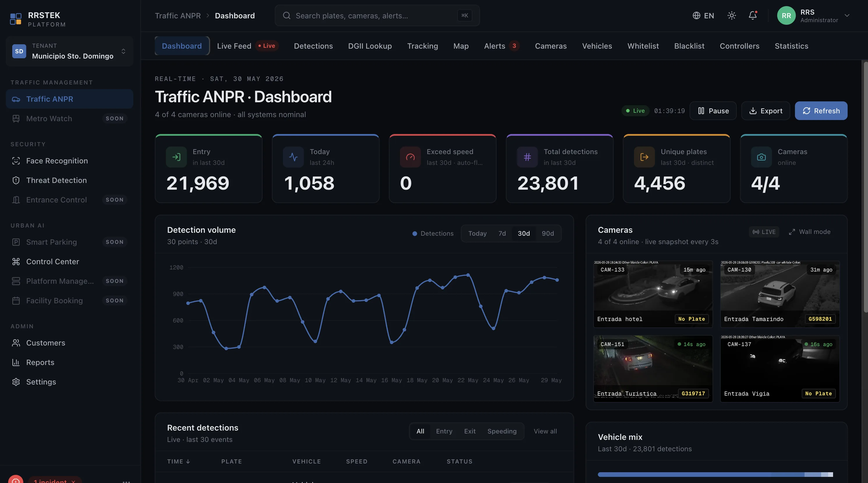Click the Refresh button
Image resolution: width=868 pixels, height=483 pixels.
click(x=821, y=111)
